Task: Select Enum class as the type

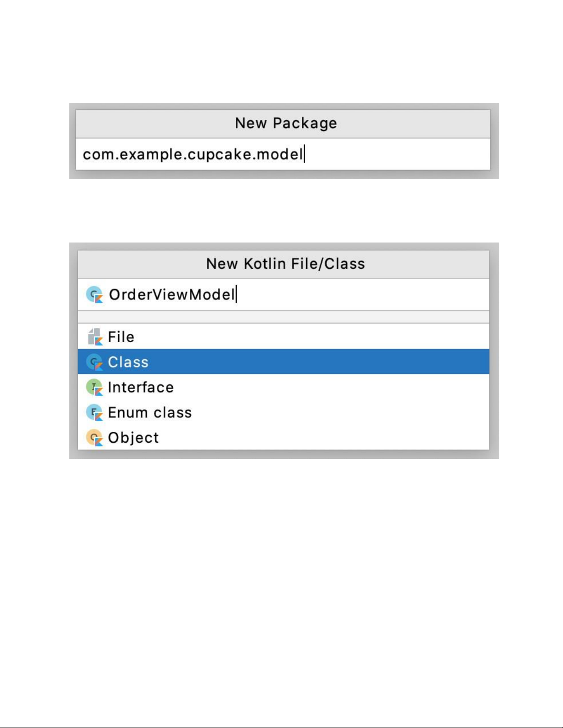Action: pyautogui.click(x=150, y=413)
